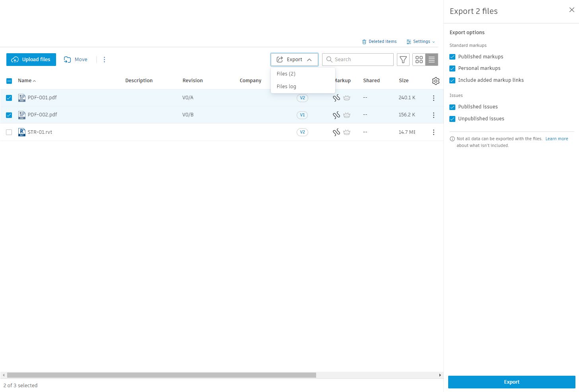Expand the Settings dropdown
Screen dimensions: 579x392
(421, 42)
